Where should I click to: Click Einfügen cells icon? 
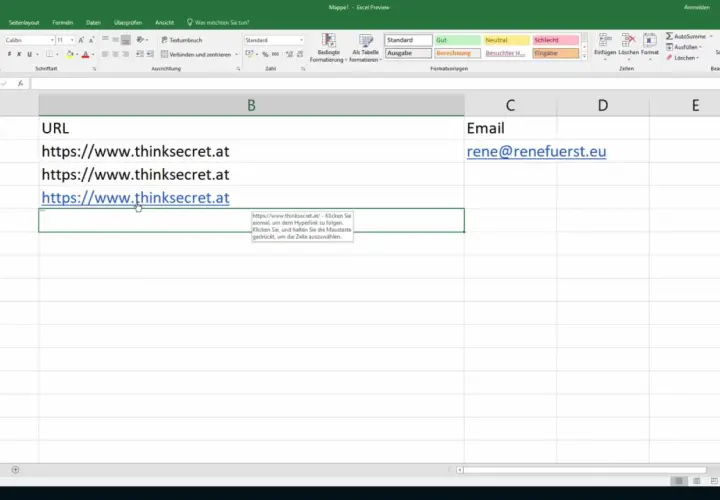point(605,40)
